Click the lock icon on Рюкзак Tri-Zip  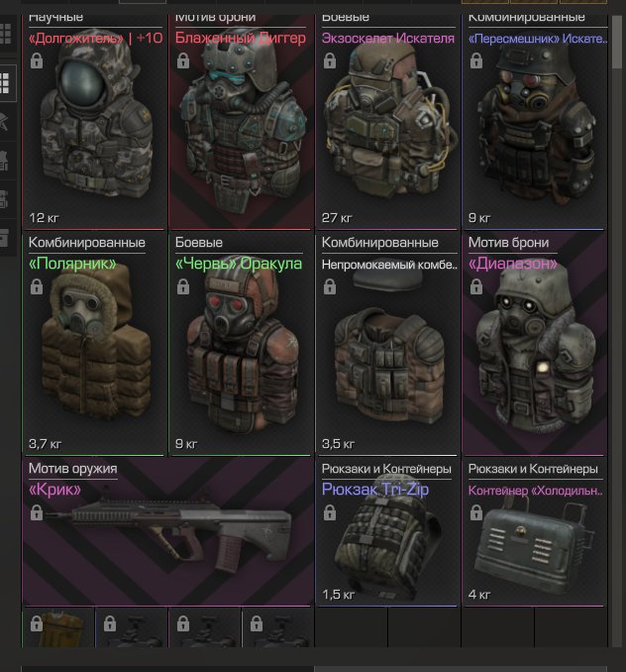(x=329, y=512)
